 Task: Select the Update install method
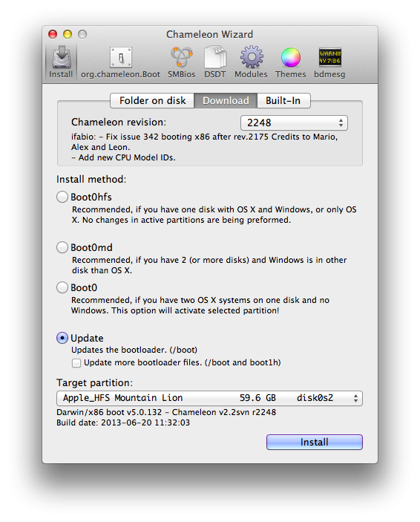62,338
